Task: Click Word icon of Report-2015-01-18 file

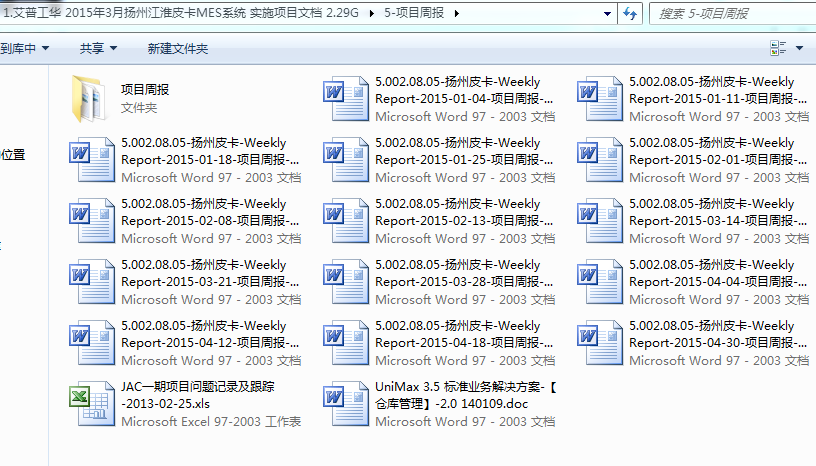Action: [x=92, y=159]
